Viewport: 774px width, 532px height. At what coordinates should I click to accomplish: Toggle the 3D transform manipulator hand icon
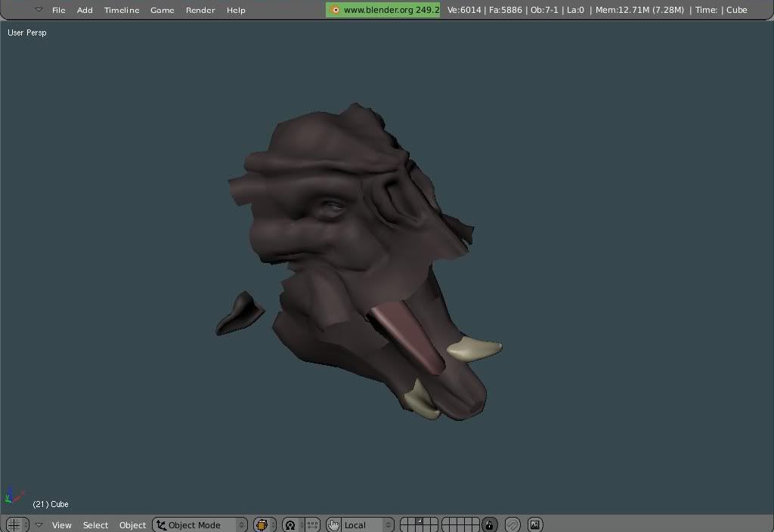pos(333,524)
